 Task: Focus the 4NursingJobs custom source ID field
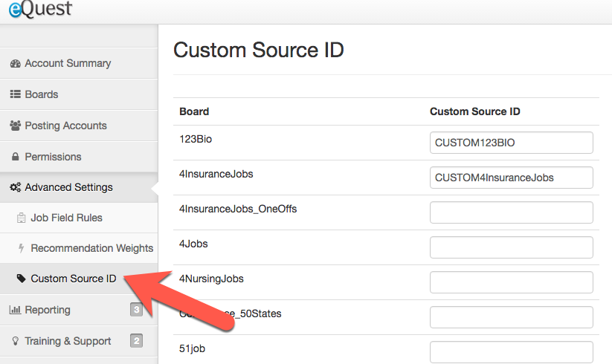click(512, 282)
